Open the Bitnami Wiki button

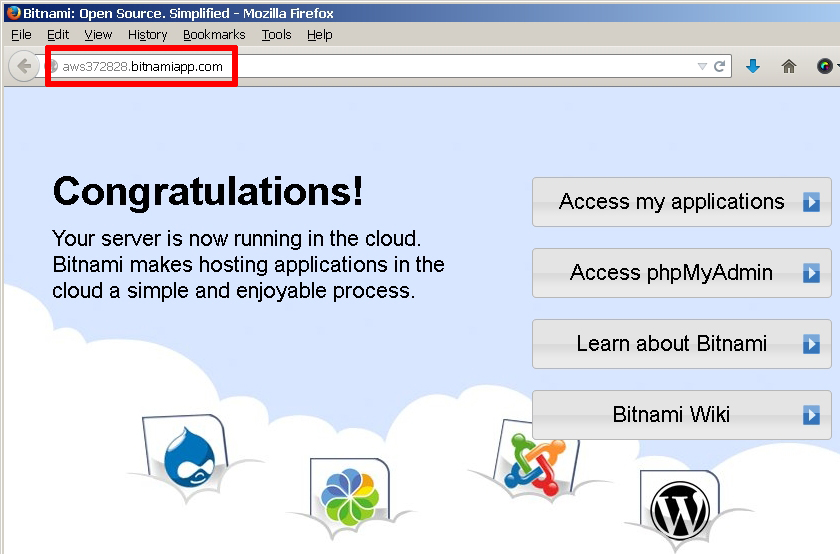pos(681,415)
